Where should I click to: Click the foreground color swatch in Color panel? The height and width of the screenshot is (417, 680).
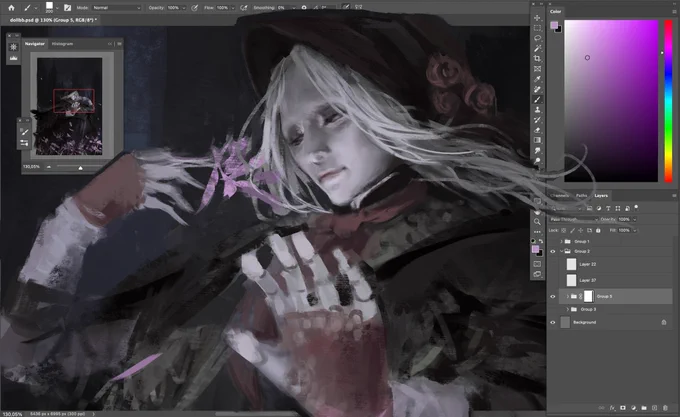point(554,26)
